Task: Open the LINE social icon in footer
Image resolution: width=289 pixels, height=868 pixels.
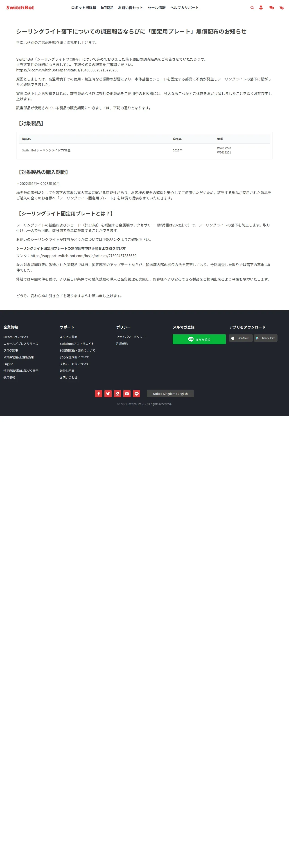Action: click(x=136, y=394)
